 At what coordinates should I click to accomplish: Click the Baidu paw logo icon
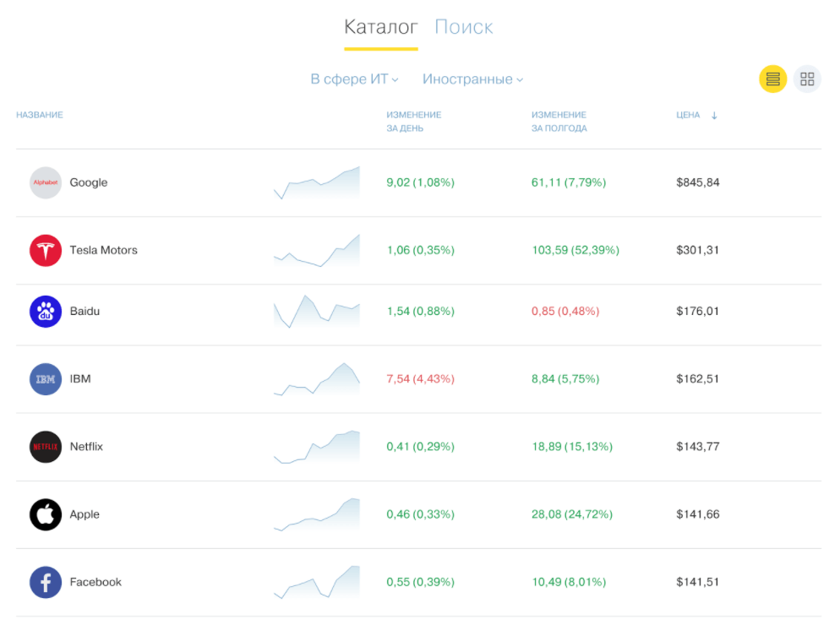(46, 312)
